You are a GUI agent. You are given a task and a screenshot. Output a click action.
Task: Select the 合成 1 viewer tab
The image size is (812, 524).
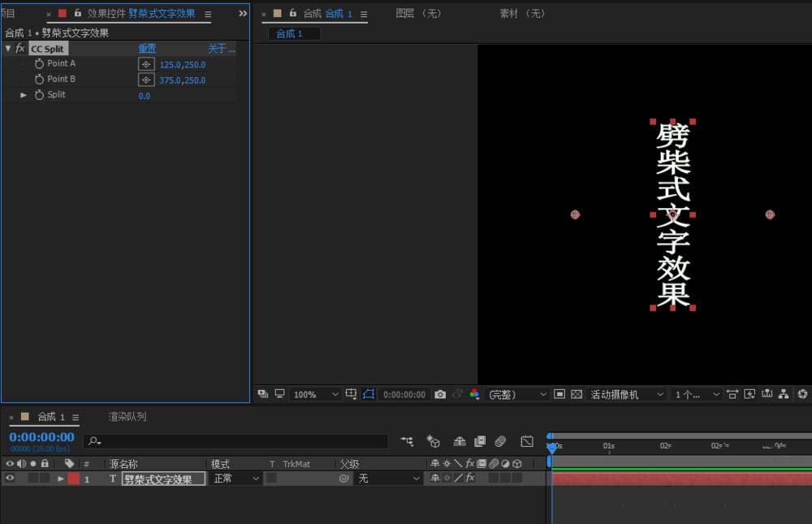tap(292, 33)
